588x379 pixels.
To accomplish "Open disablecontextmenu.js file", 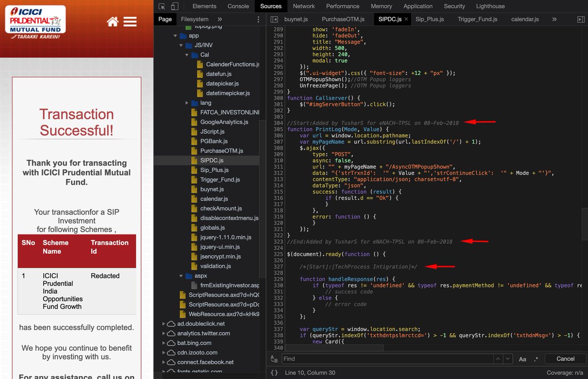I will [229, 218].
